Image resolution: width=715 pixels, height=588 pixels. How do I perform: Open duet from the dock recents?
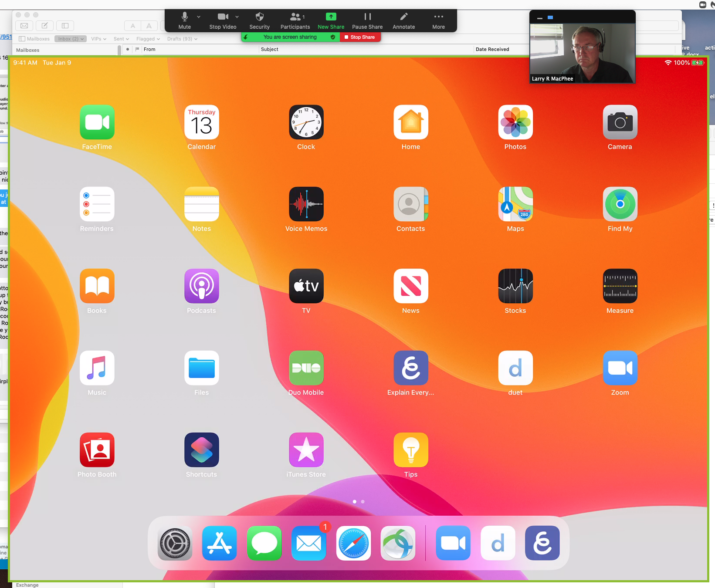pyautogui.click(x=498, y=543)
